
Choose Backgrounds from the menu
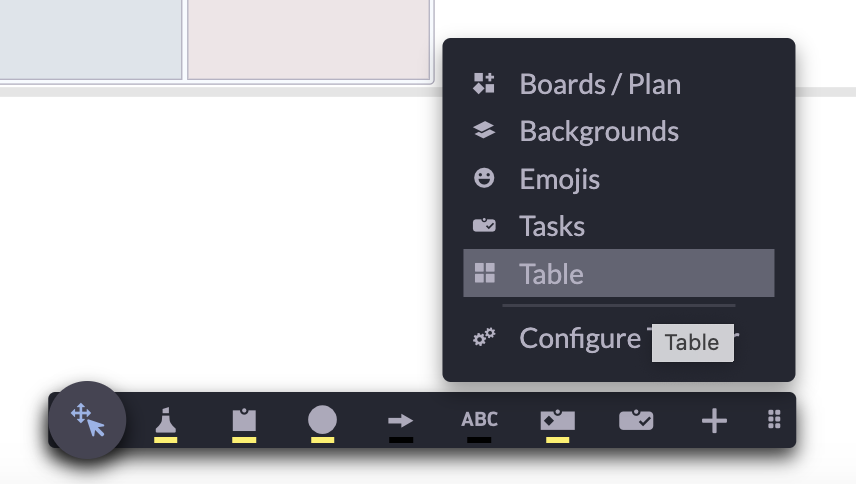click(x=598, y=131)
